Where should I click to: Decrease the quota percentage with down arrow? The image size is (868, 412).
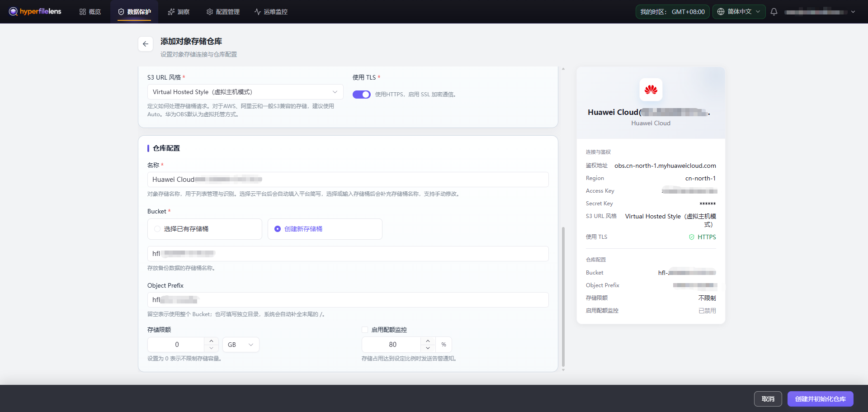pyautogui.click(x=428, y=348)
